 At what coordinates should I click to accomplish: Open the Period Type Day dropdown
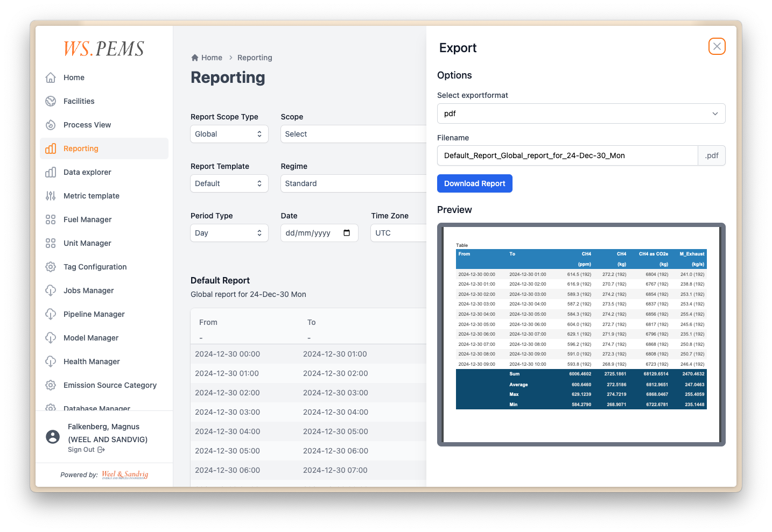(x=229, y=233)
